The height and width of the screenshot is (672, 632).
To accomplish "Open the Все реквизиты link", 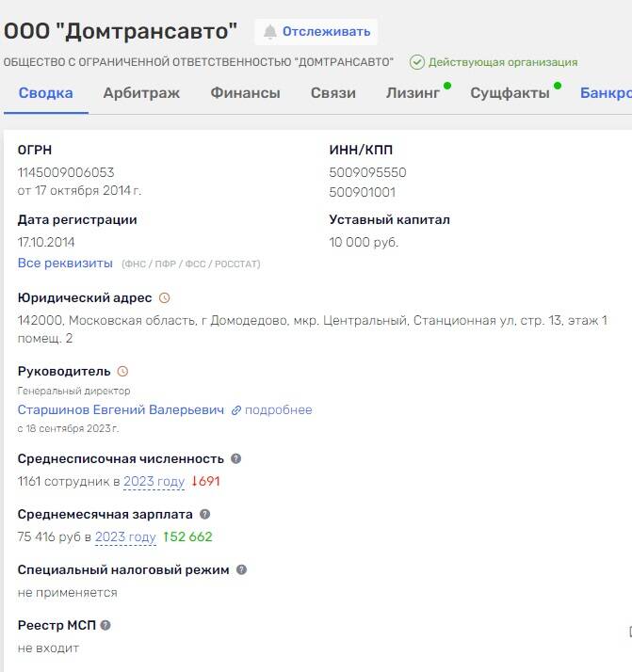I will [65, 263].
